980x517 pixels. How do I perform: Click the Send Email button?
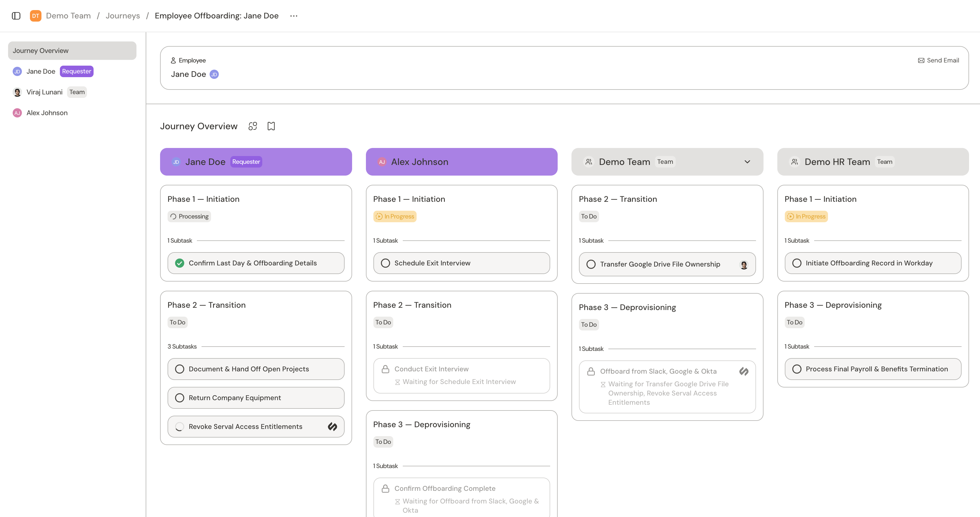pyautogui.click(x=939, y=60)
